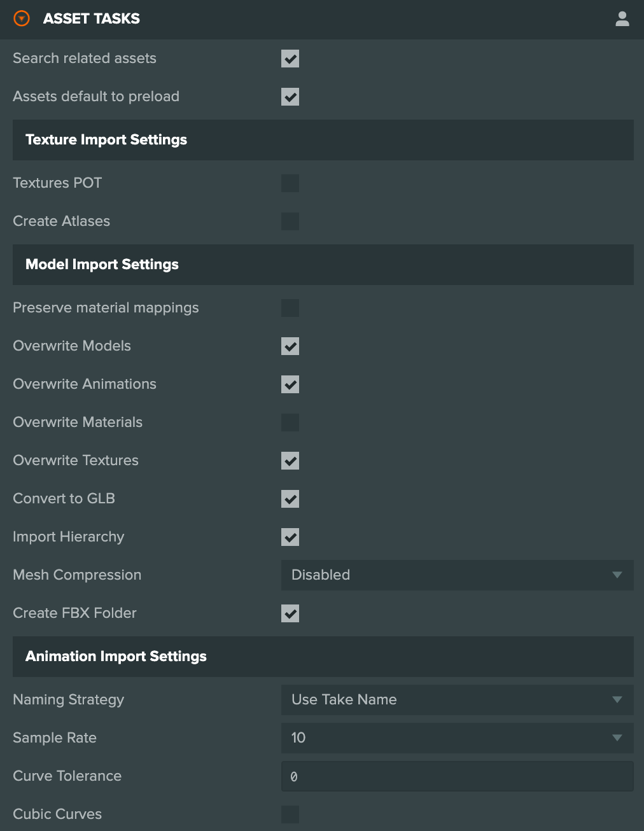Uncheck Search related assets checkbox
This screenshot has width=644, height=831.
(x=290, y=59)
